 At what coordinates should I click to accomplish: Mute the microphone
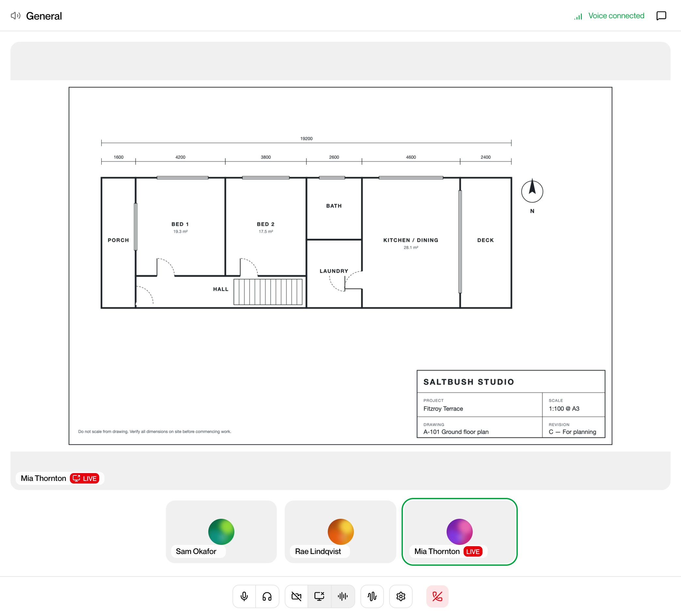pyautogui.click(x=244, y=596)
